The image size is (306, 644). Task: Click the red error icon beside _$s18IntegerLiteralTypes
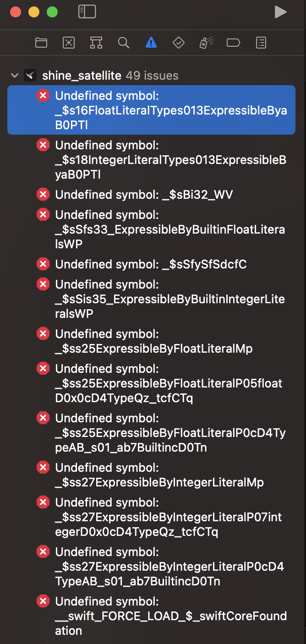tap(43, 145)
